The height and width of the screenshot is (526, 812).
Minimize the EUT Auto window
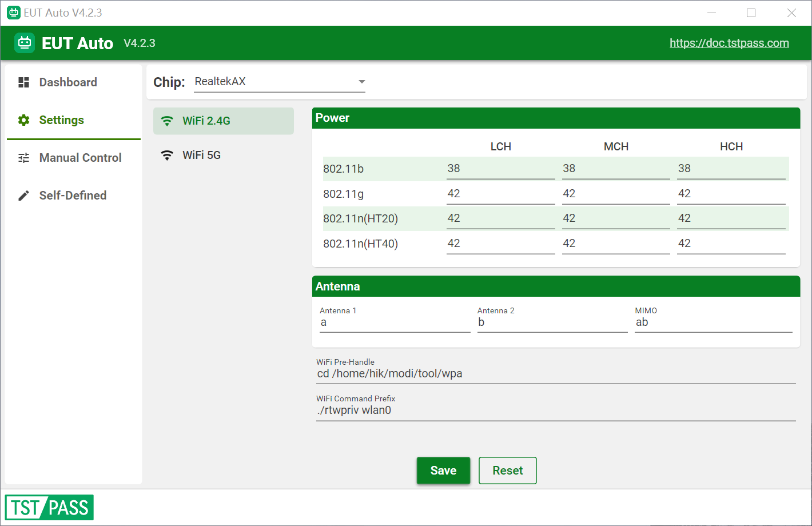coord(711,13)
